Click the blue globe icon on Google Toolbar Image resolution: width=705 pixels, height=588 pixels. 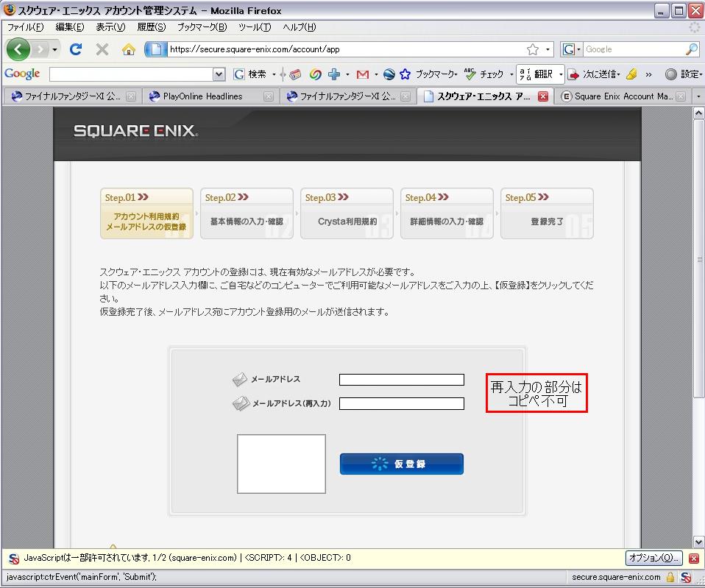389,74
